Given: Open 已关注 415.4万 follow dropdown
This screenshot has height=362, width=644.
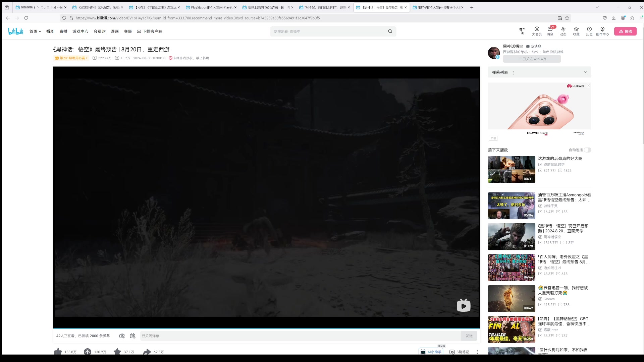Looking at the screenshot, I should pos(532,59).
